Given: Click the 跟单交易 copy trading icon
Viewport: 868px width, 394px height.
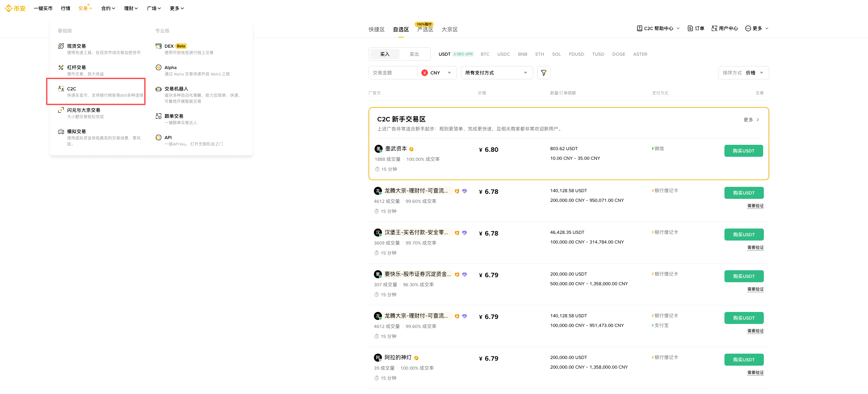Looking at the screenshot, I should coord(158,116).
